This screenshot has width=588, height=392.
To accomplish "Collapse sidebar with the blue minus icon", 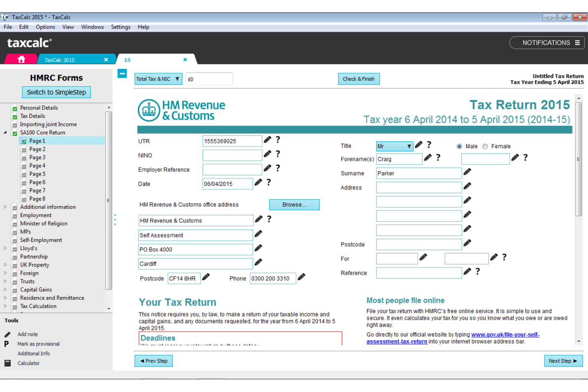I will (122, 73).
